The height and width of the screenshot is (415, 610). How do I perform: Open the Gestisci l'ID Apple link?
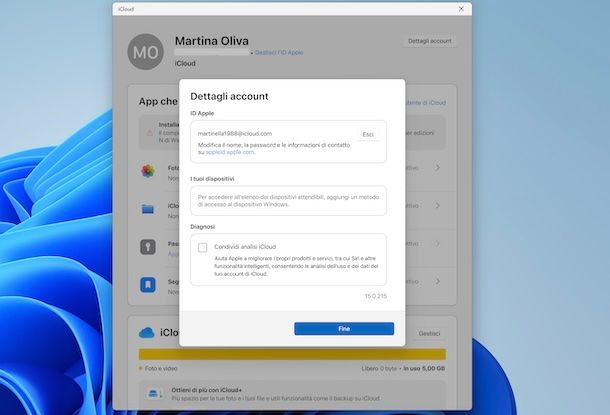click(279, 53)
